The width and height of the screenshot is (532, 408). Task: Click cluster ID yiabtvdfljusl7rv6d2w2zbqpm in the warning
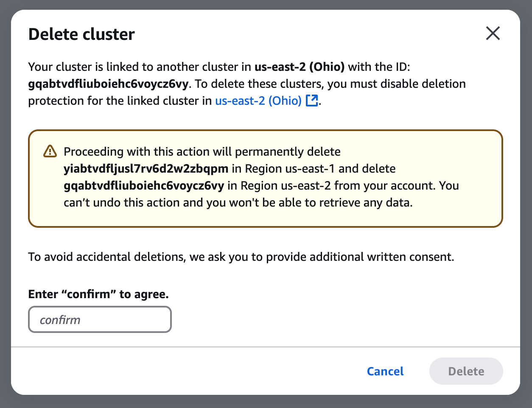(146, 169)
